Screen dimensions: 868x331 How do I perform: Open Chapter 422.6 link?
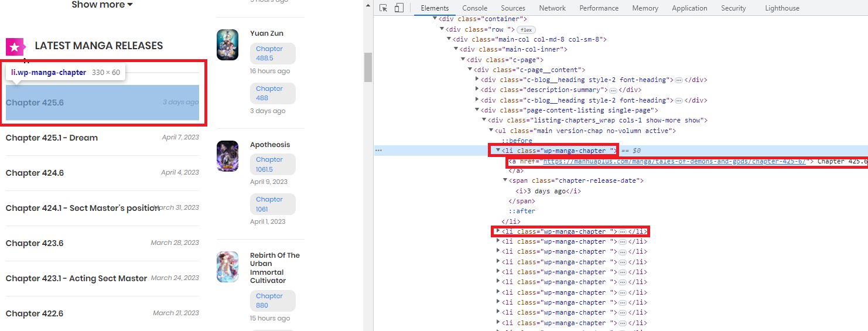pos(35,313)
